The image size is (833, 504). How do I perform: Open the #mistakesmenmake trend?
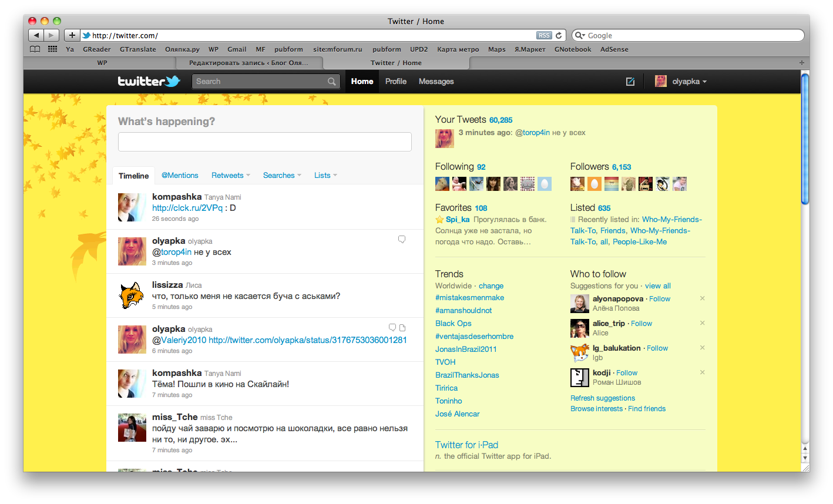469,297
